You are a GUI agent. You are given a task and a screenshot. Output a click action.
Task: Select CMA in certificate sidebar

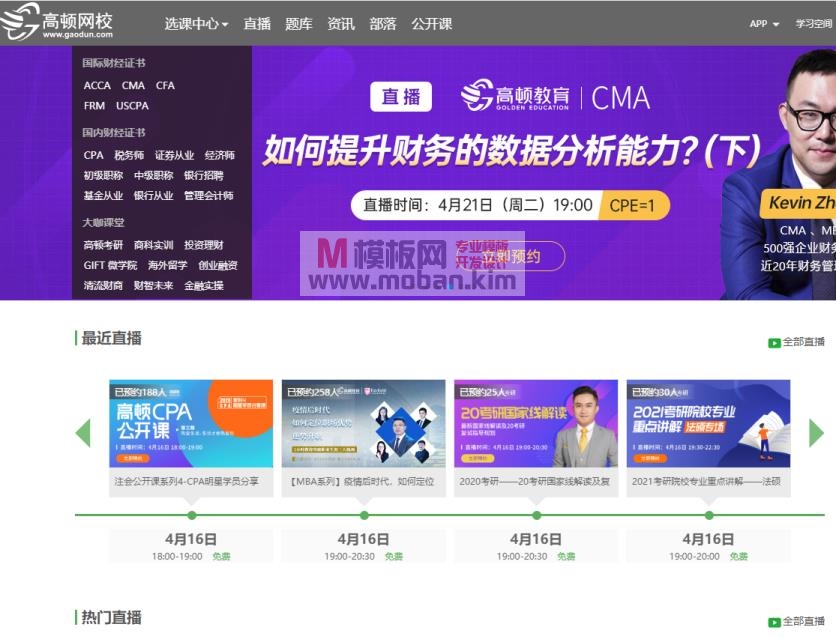(133, 85)
